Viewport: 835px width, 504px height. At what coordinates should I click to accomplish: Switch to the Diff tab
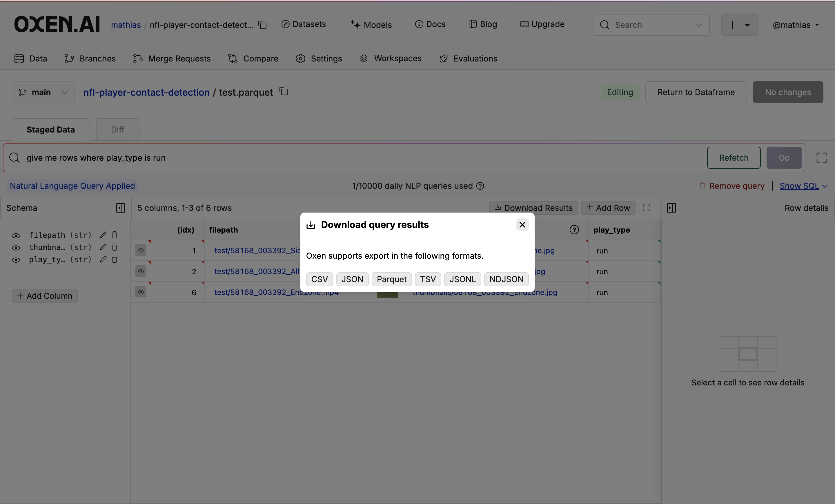pos(117,129)
